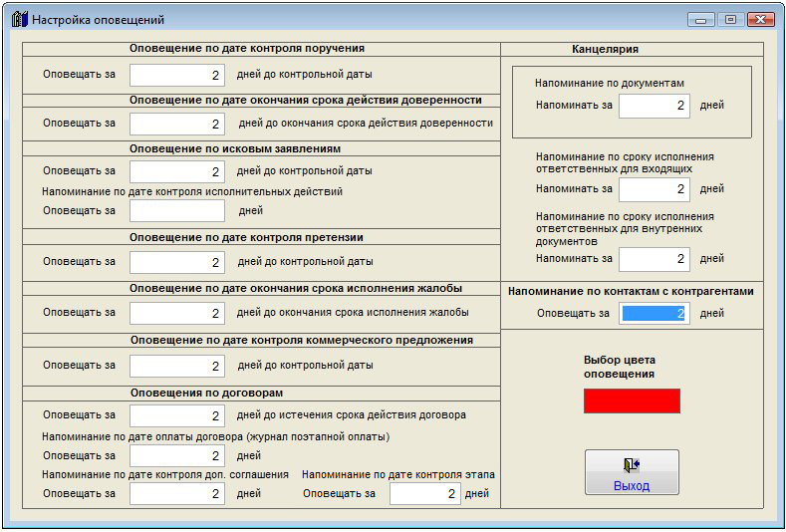This screenshot has height=532, width=786.
Task: Pick the red notification color swatch
Action: [x=632, y=400]
